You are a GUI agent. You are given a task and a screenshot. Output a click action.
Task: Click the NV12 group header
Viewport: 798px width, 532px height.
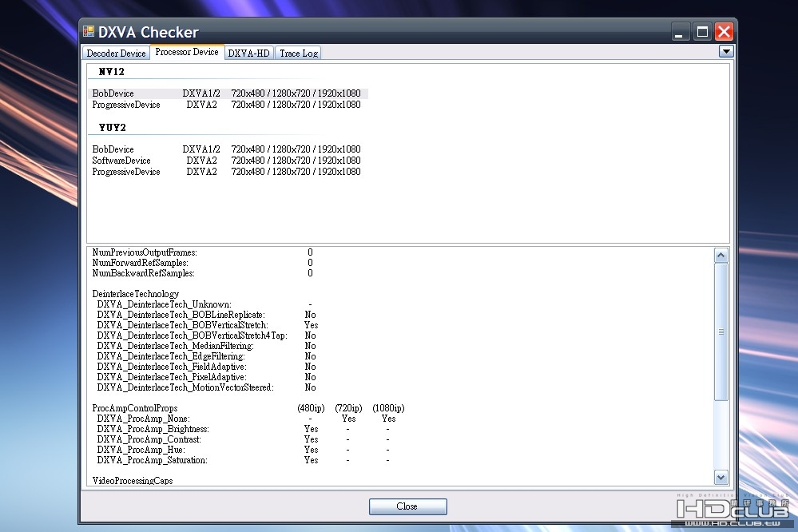click(112, 72)
